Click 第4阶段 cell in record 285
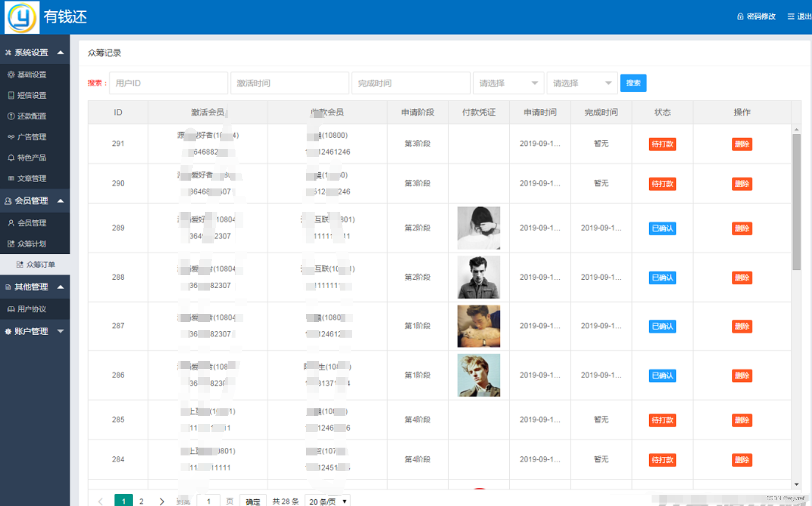 coord(418,420)
